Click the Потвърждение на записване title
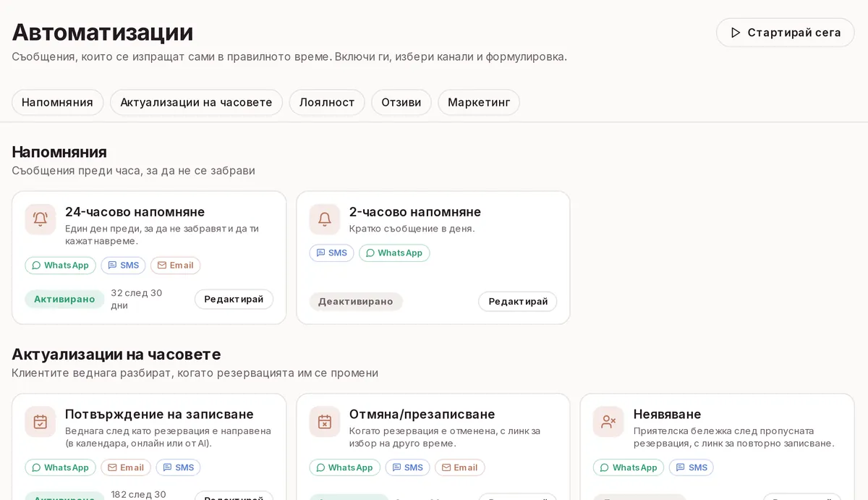 [159, 415]
